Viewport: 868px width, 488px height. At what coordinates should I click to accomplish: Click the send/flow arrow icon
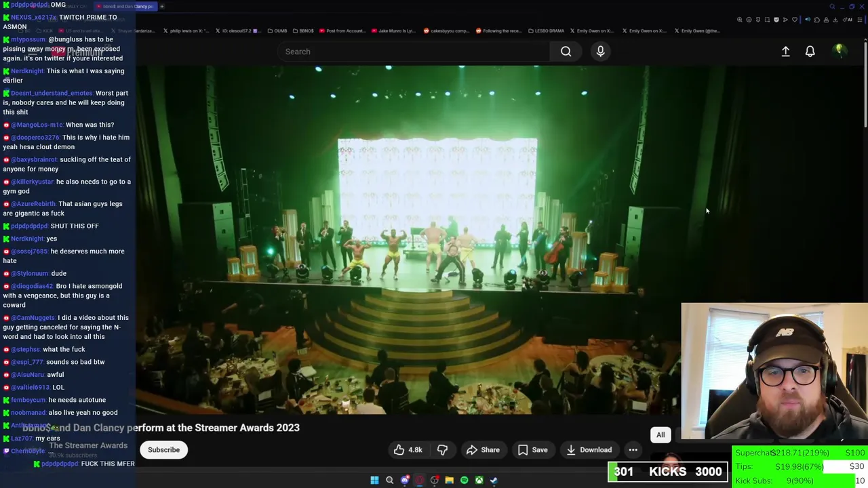pos(785,20)
